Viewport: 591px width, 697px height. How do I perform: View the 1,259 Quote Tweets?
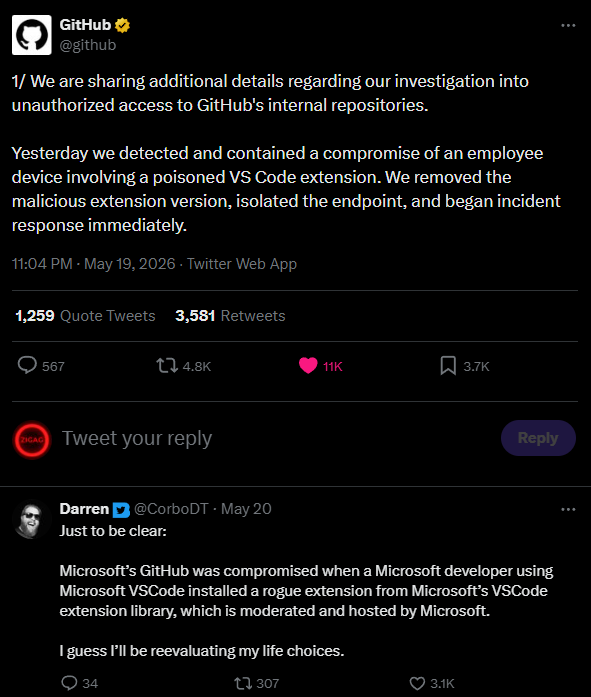click(x=85, y=316)
